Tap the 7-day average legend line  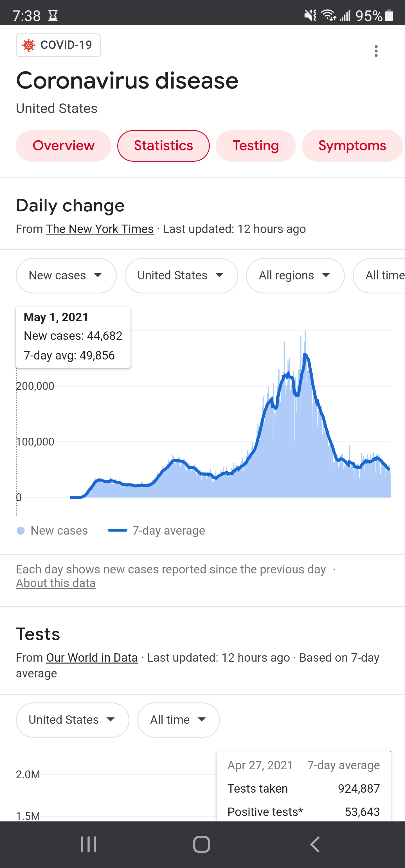[117, 530]
